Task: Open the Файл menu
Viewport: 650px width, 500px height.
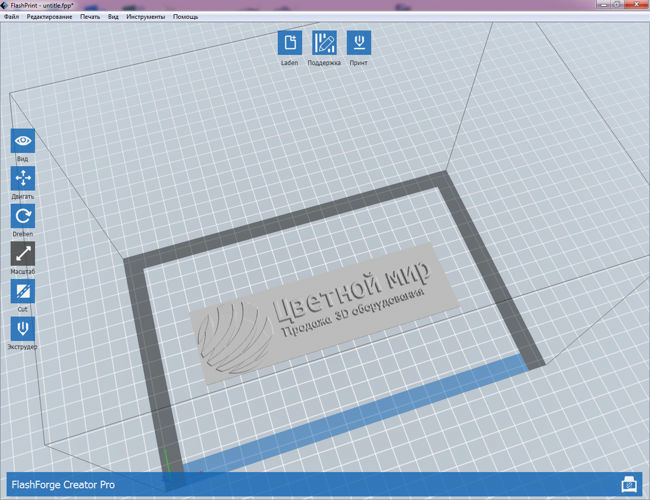Action: click(x=12, y=17)
